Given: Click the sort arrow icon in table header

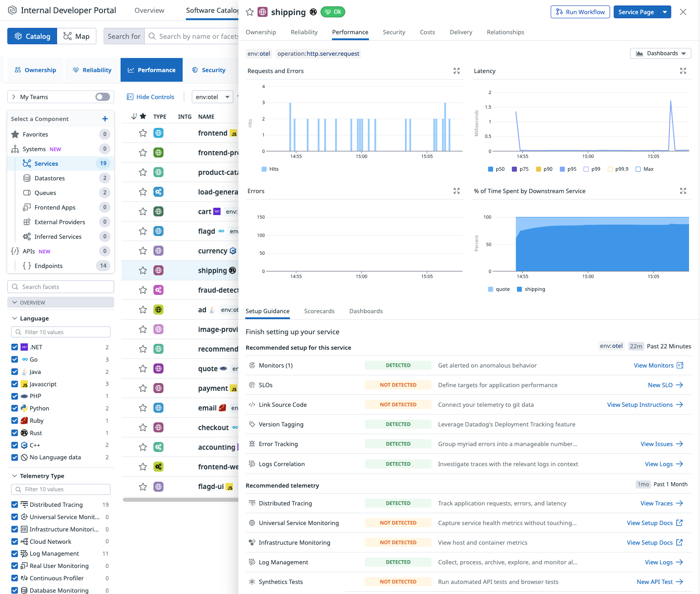Looking at the screenshot, I should (x=134, y=116).
